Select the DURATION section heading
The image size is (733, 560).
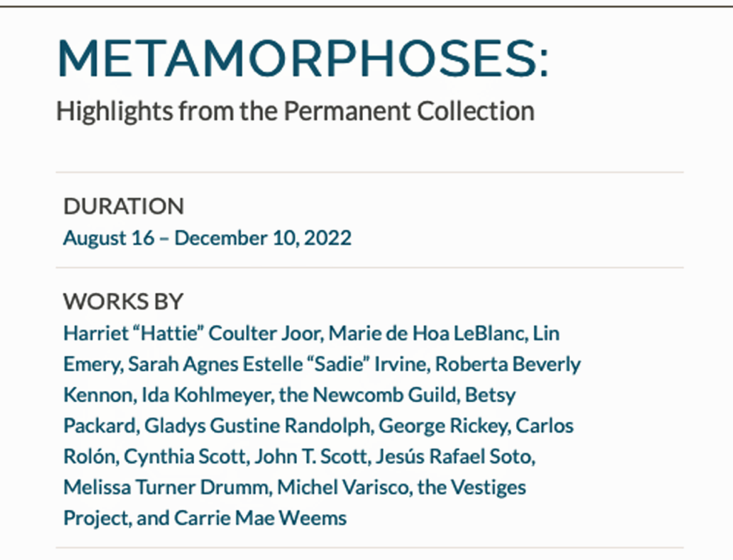pyautogui.click(x=123, y=206)
